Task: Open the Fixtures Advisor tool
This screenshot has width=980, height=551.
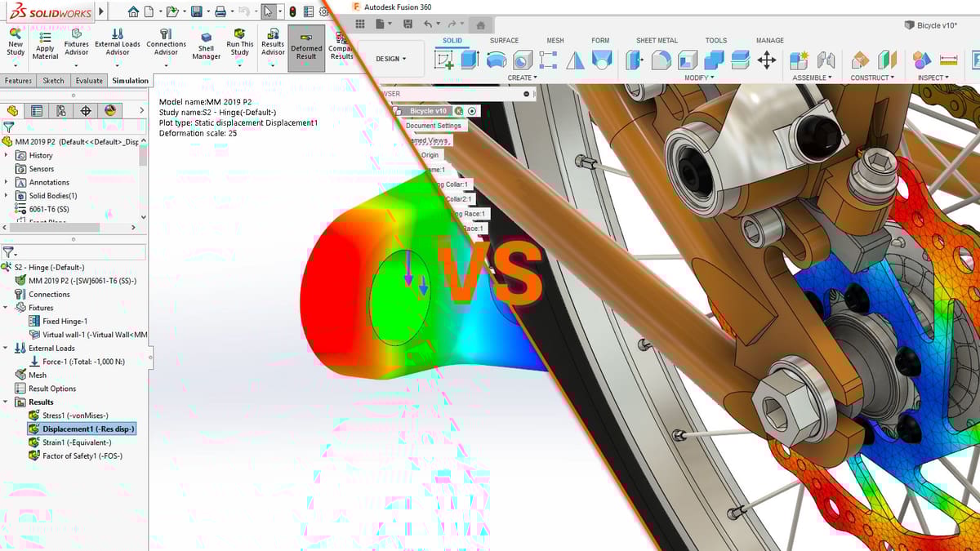Action: click(76, 42)
